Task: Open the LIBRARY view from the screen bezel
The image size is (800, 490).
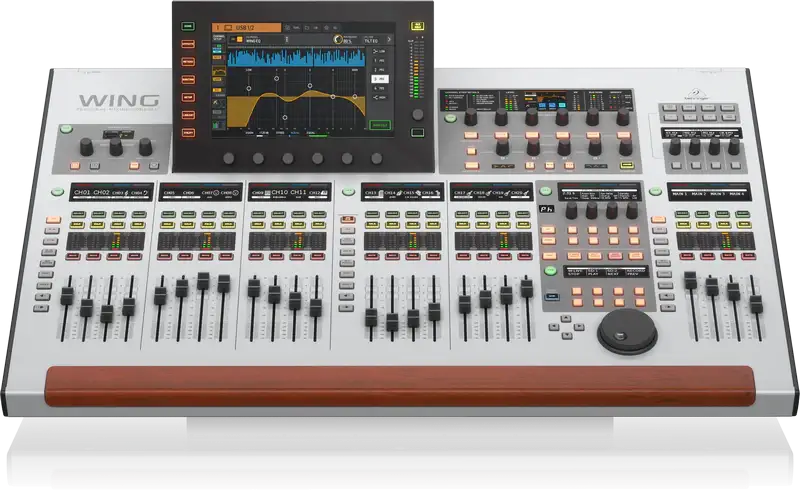Action: pyautogui.click(x=188, y=115)
